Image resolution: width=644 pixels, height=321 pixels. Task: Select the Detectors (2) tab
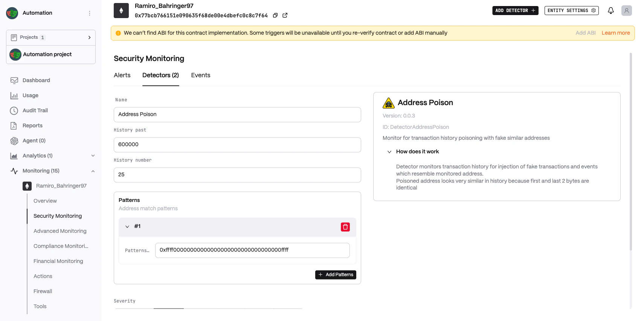(x=161, y=75)
